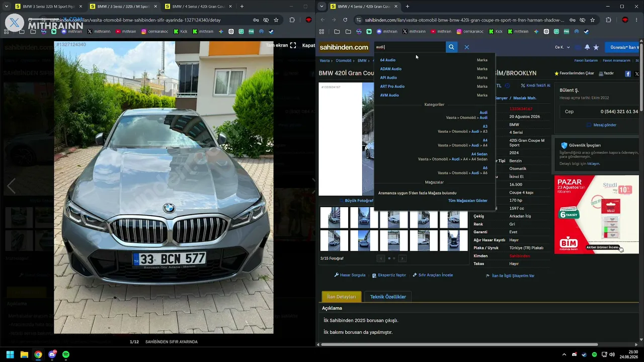The width and height of the screenshot is (644, 362).
Task: Go to previous thumbnail page in photo gallery
Action: (381, 258)
